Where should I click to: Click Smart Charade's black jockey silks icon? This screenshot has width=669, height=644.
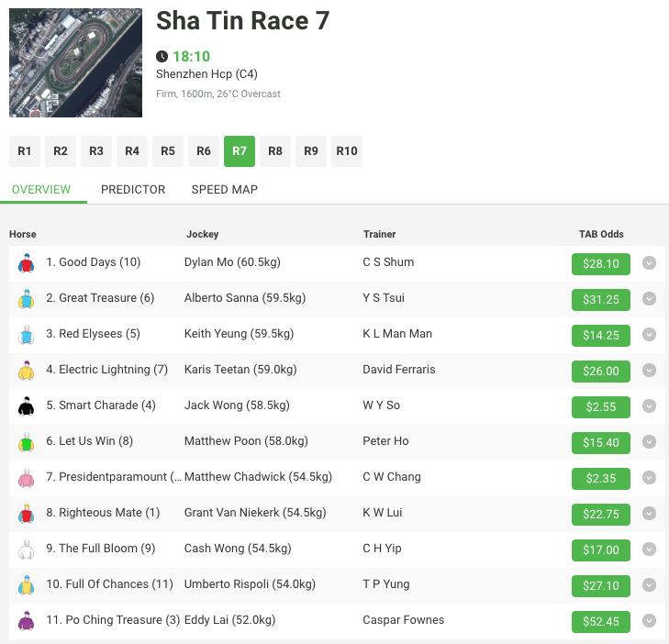tap(26, 406)
